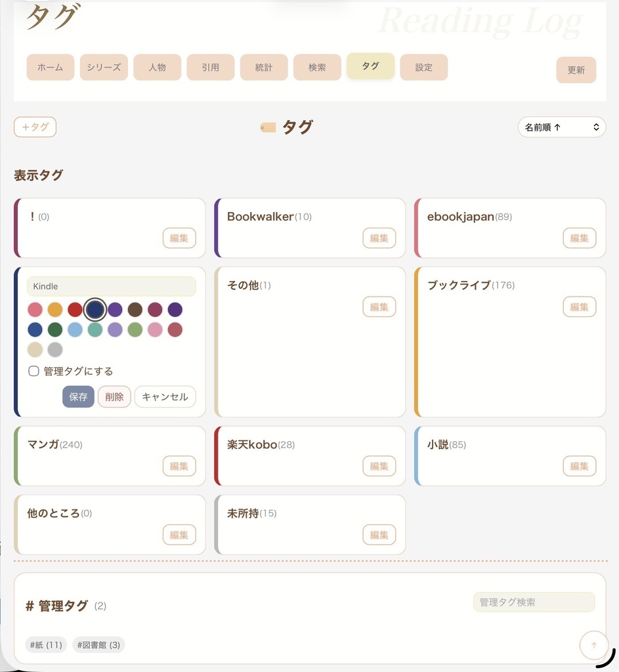Open the 引用 tab

click(x=211, y=68)
